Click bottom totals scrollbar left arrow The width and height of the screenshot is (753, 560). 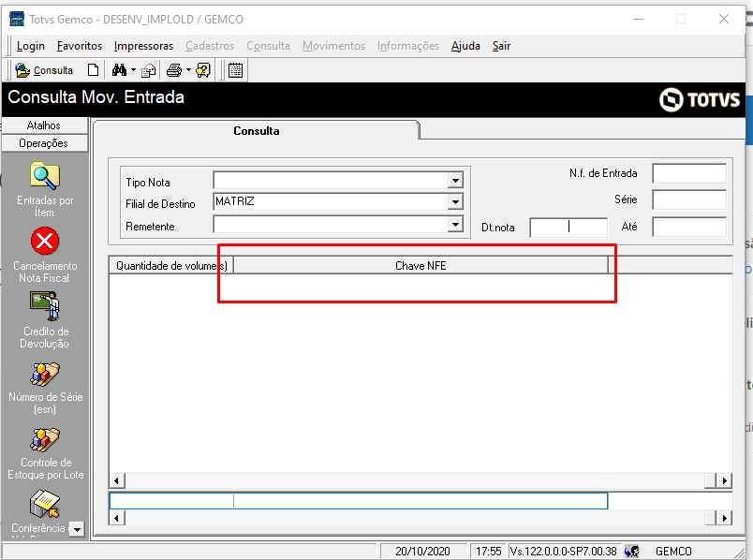pos(117,518)
